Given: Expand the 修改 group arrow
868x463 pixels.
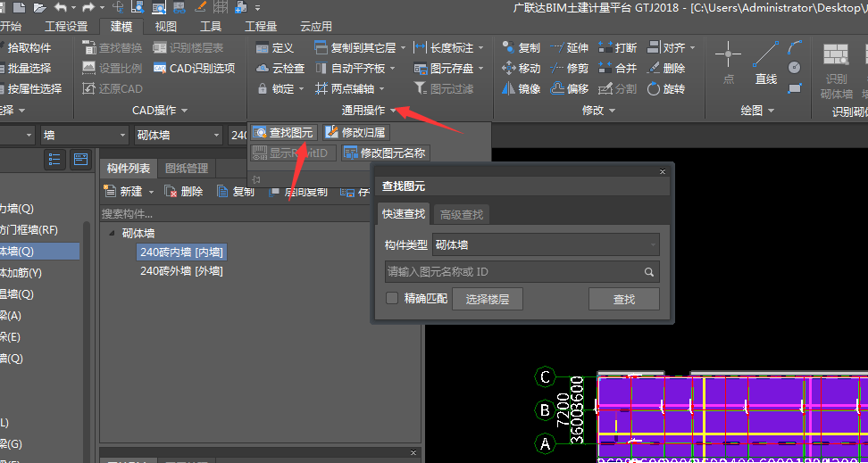Looking at the screenshot, I should pyautogui.click(x=613, y=111).
